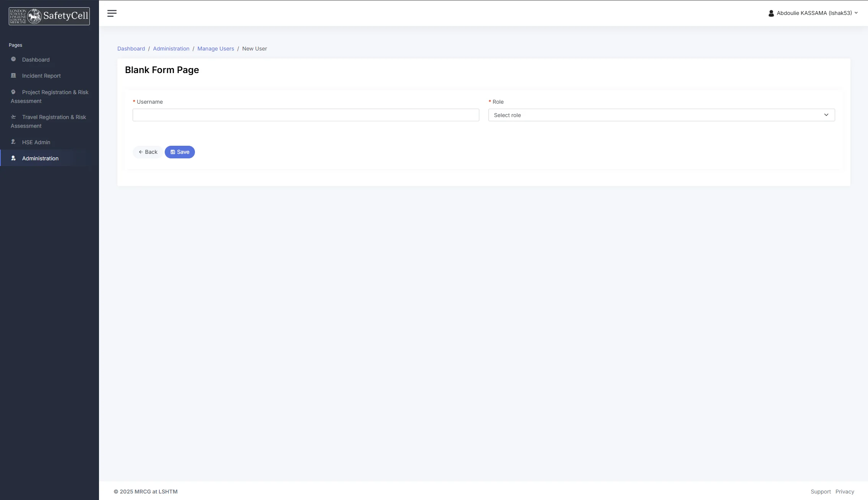Expand the Abdoulie KASSAMA account menu
This screenshot has height=500, width=868.
(x=814, y=13)
